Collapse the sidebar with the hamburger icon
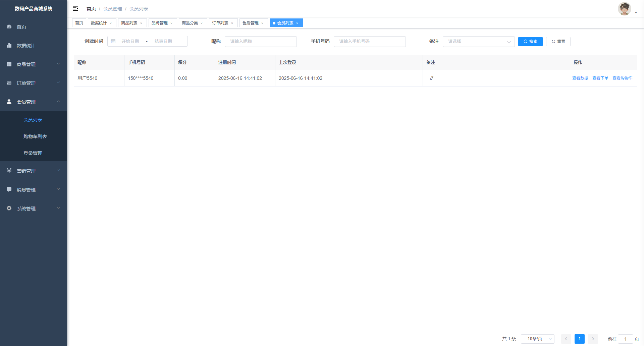Screen dimensions: 644x346 75,8
